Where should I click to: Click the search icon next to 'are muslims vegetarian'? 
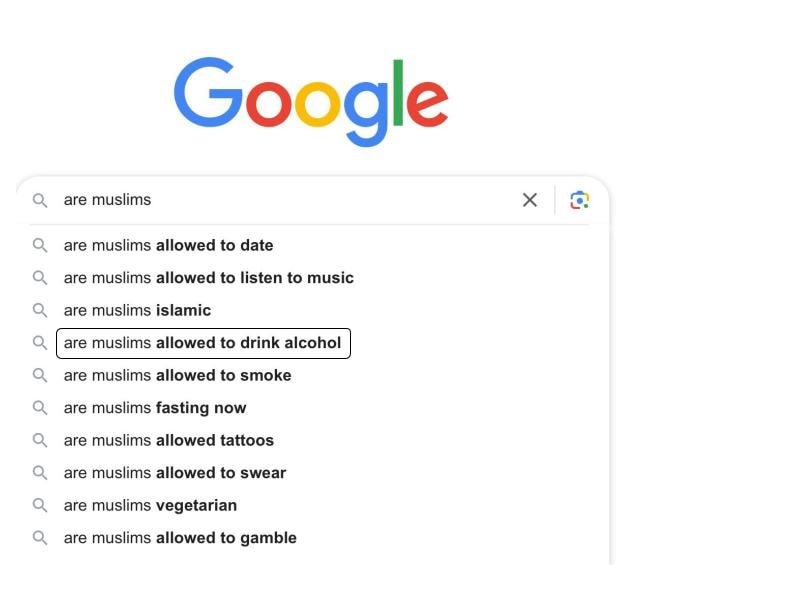click(40, 505)
